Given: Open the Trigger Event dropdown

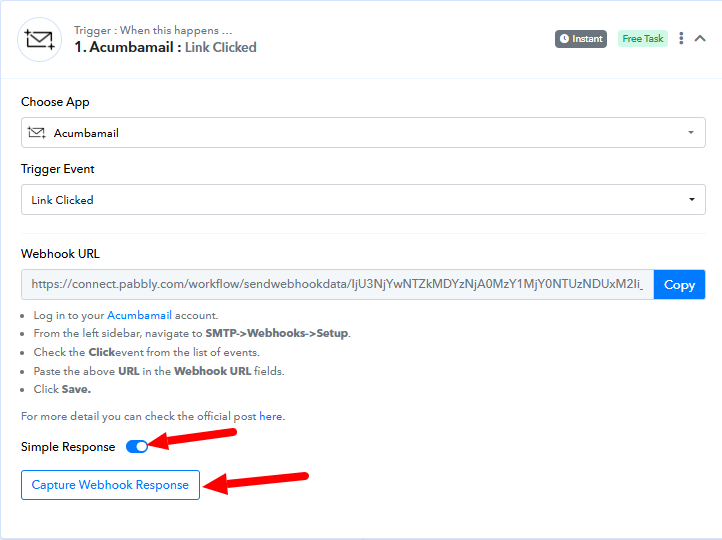Looking at the screenshot, I should 363,199.
